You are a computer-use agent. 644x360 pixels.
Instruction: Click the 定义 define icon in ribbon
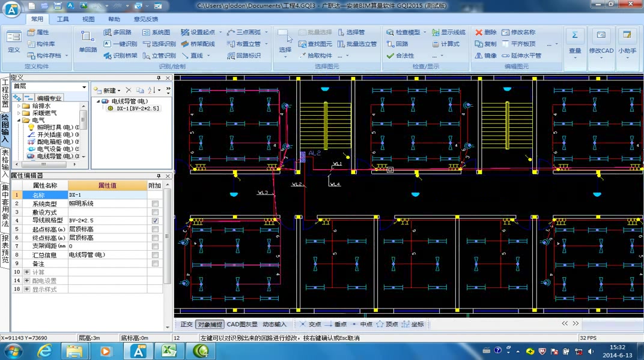(14, 42)
